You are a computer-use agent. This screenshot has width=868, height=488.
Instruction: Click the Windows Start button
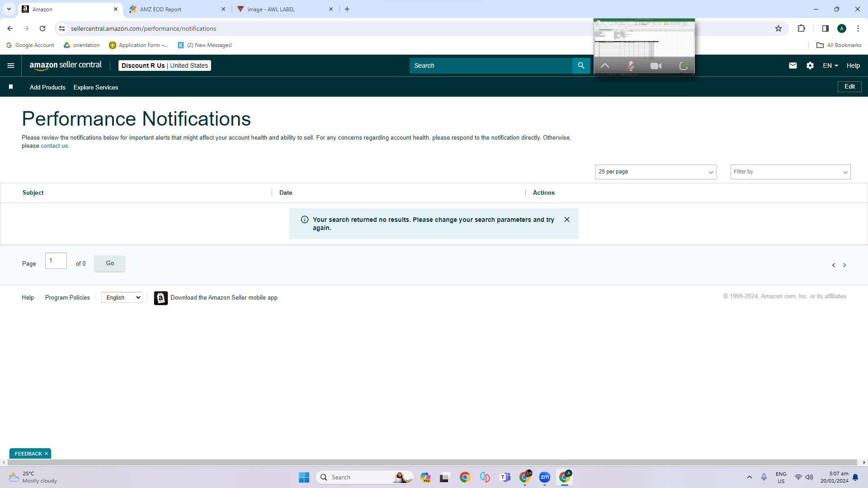click(x=304, y=477)
